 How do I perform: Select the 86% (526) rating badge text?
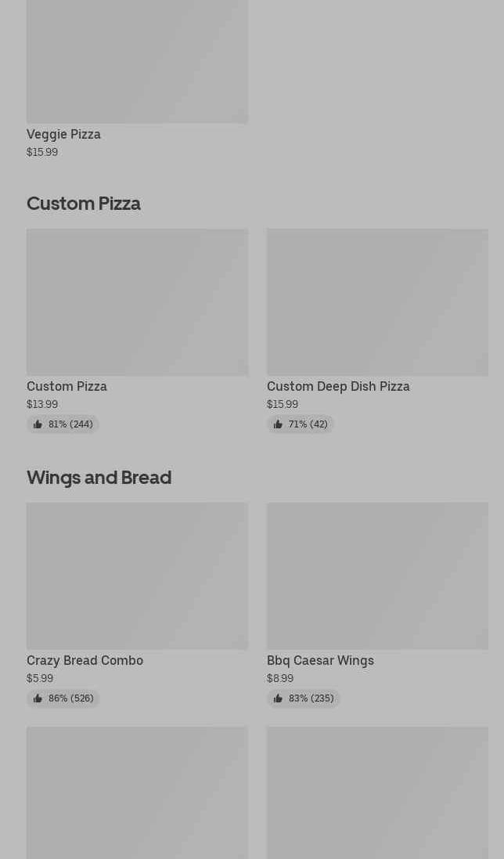point(70,698)
